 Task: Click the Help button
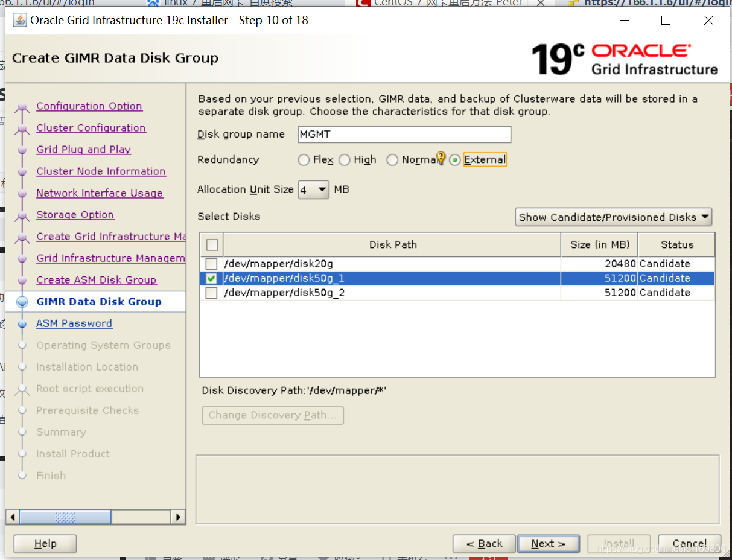[x=45, y=544]
